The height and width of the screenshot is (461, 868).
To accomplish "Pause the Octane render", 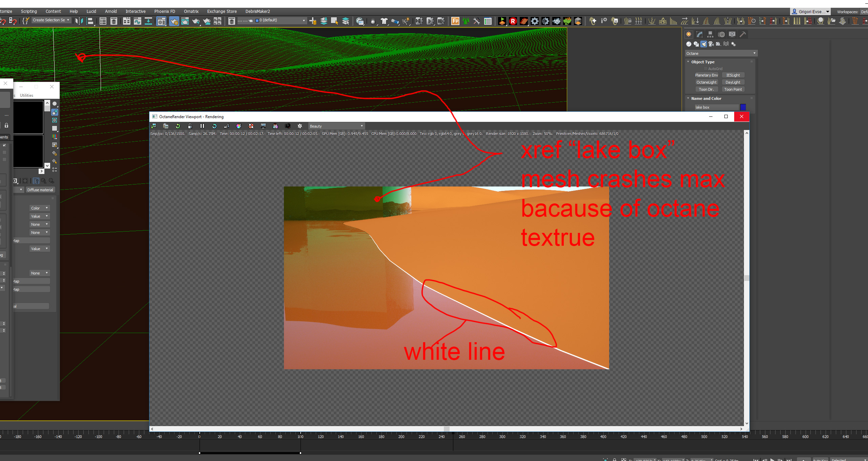I will coord(202,126).
